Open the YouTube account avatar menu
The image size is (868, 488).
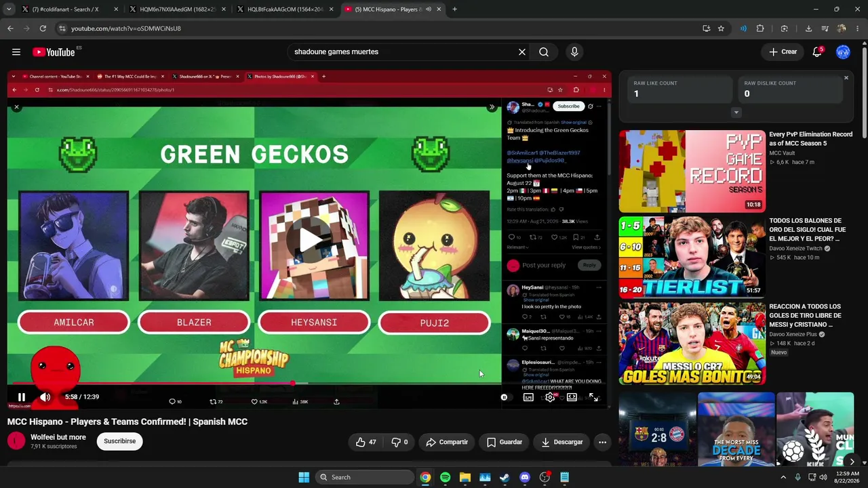(x=843, y=52)
